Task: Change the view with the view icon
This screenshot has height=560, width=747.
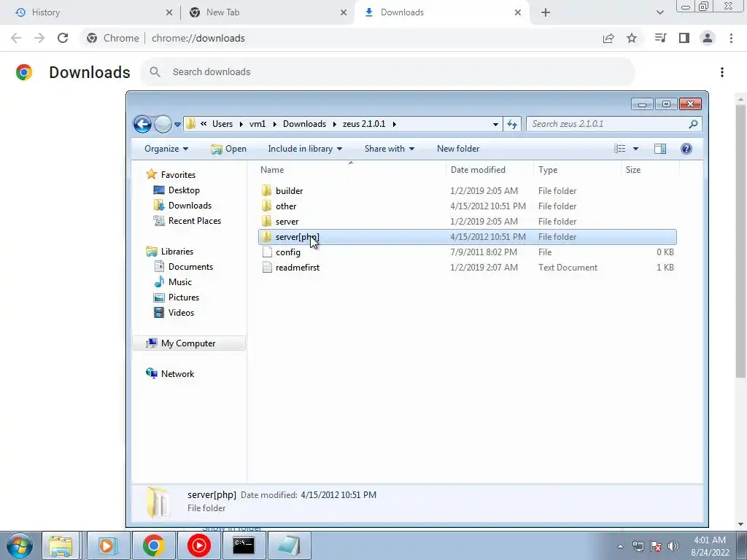Action: [x=620, y=149]
